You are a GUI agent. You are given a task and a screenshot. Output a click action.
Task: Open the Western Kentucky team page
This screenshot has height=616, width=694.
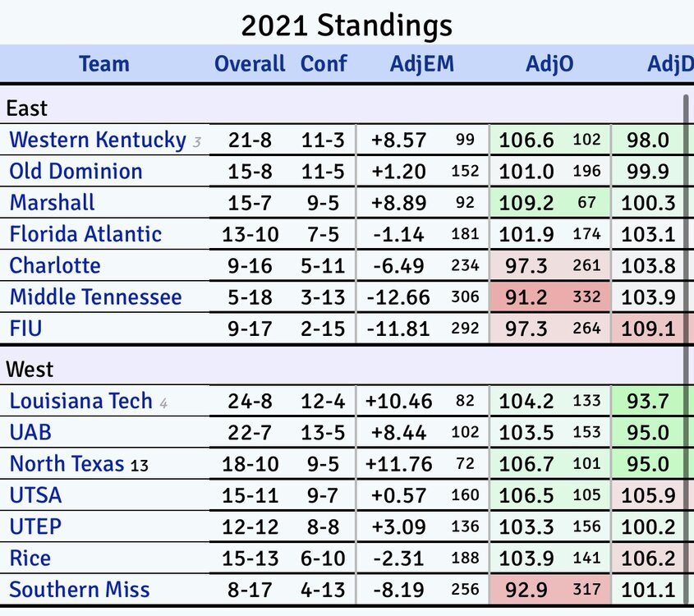point(97,140)
